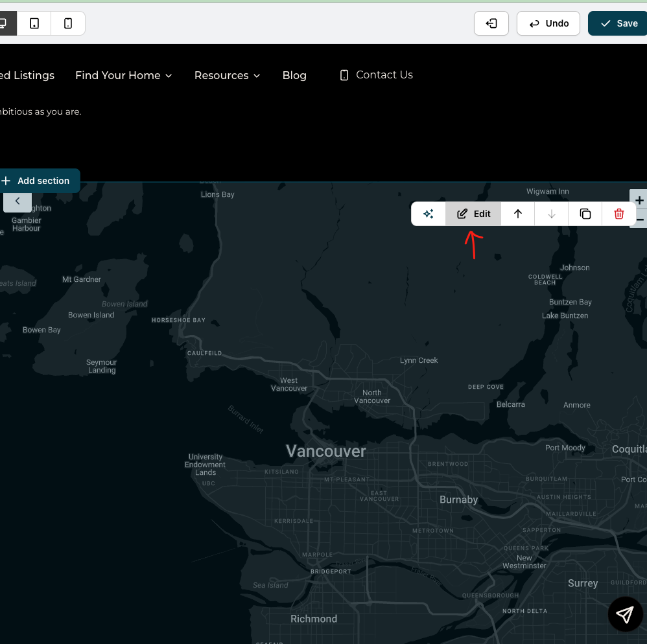Click the Richmond map label
This screenshot has width=647, height=644.
tap(314, 619)
